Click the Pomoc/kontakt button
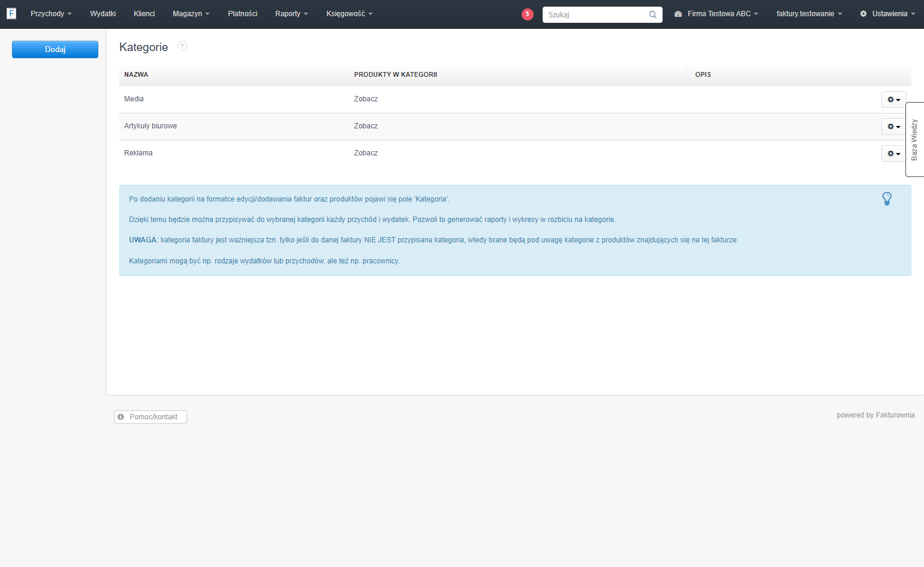Viewport: 924px width, 567px height. [x=151, y=417]
